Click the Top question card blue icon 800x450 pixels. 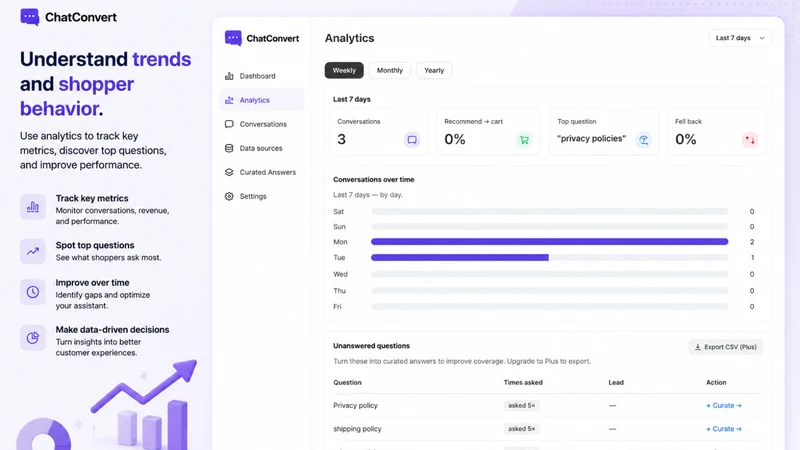pos(644,139)
